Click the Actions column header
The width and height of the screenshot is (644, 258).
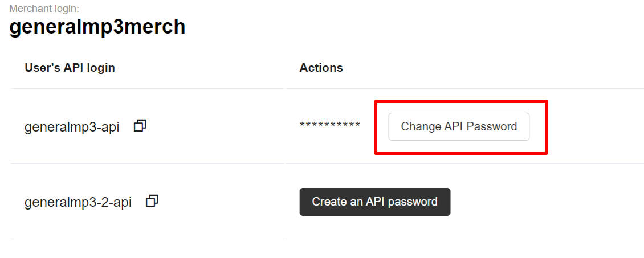[x=321, y=68]
